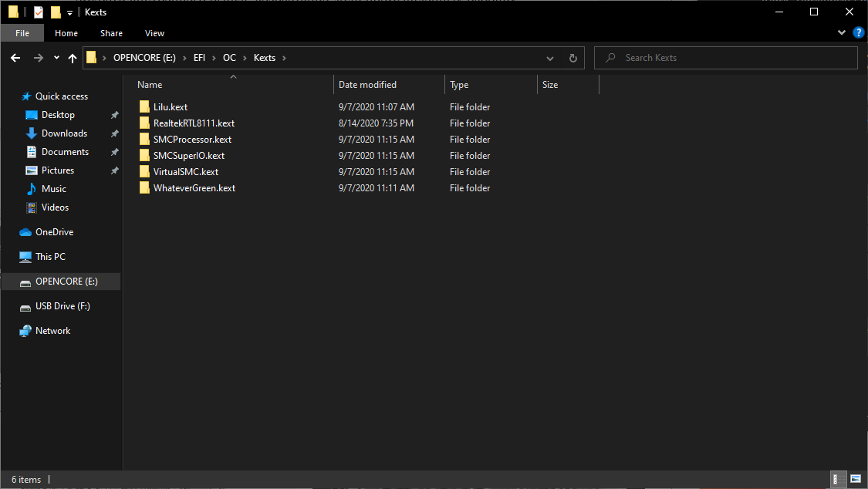
Task: Expand the root chevron before OPENCORE breadcrumb
Action: [105, 58]
